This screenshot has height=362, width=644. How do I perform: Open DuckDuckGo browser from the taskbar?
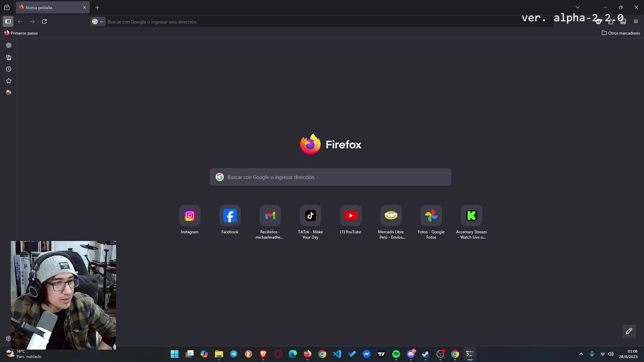(249, 354)
